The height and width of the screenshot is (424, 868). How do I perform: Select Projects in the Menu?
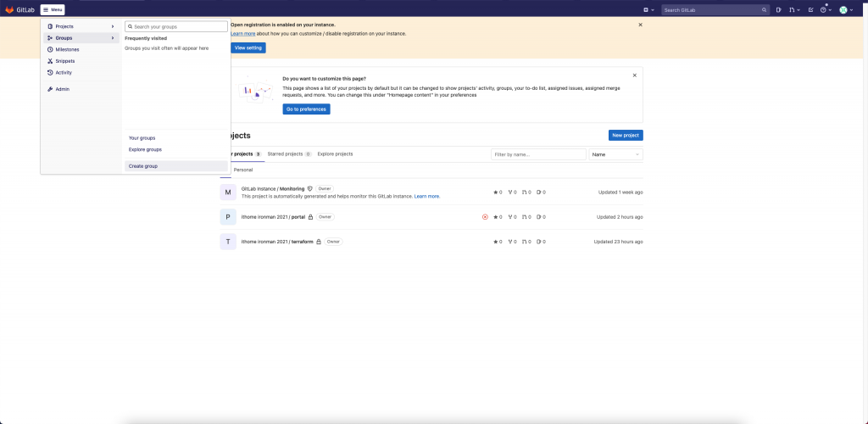81,26
